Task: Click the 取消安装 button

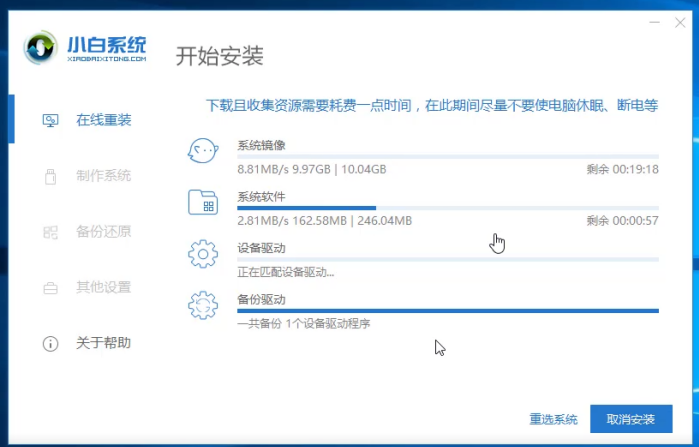Action: (631, 419)
